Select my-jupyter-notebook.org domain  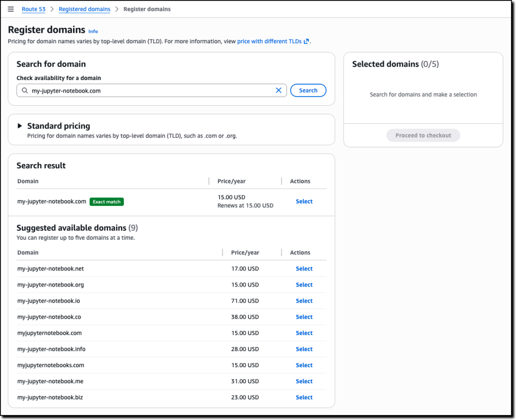click(x=304, y=285)
